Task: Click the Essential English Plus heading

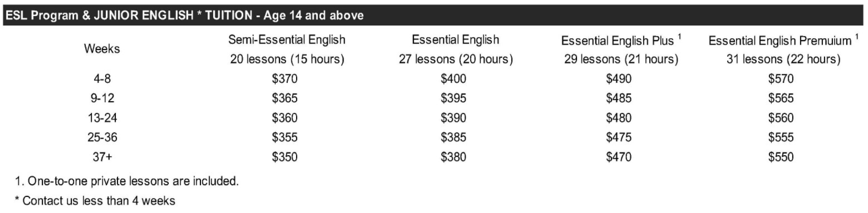Action: tap(618, 40)
